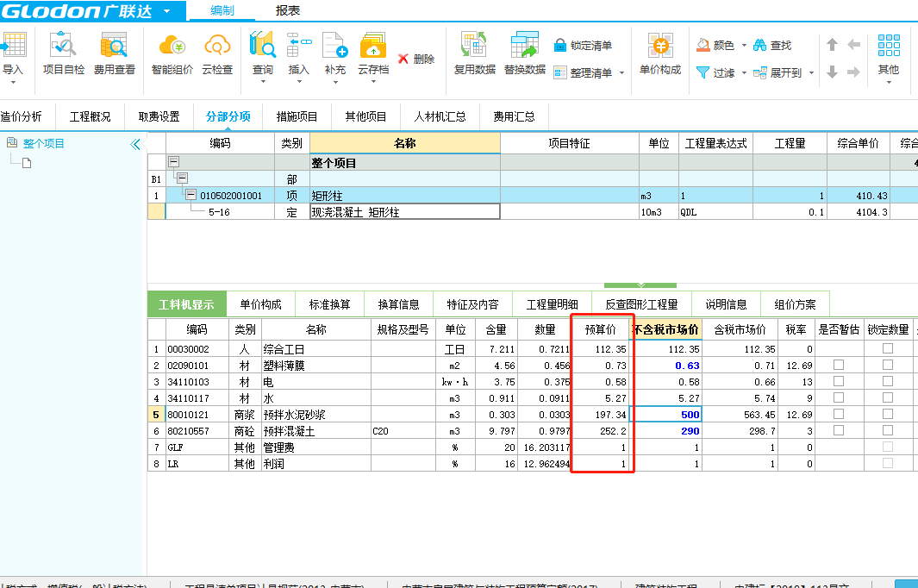
Task: Collapse the left panel with double chevron
Action: click(x=135, y=144)
